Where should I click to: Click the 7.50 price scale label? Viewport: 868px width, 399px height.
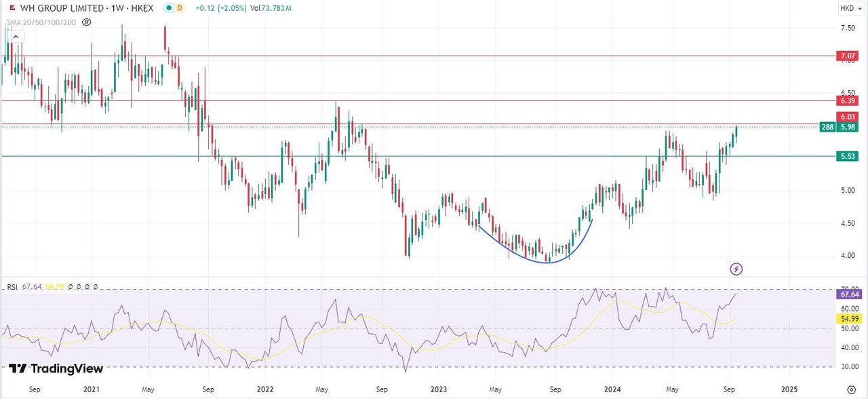[848, 28]
